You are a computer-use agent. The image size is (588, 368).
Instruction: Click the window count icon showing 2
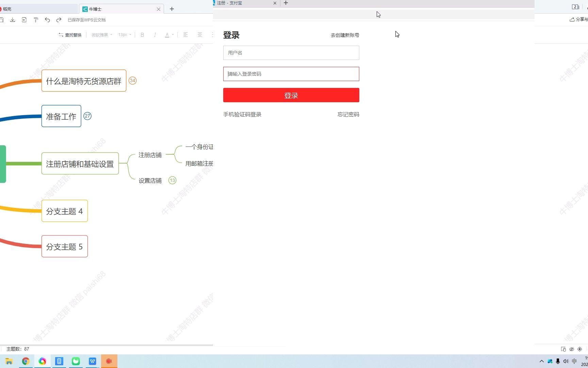click(x=575, y=7)
